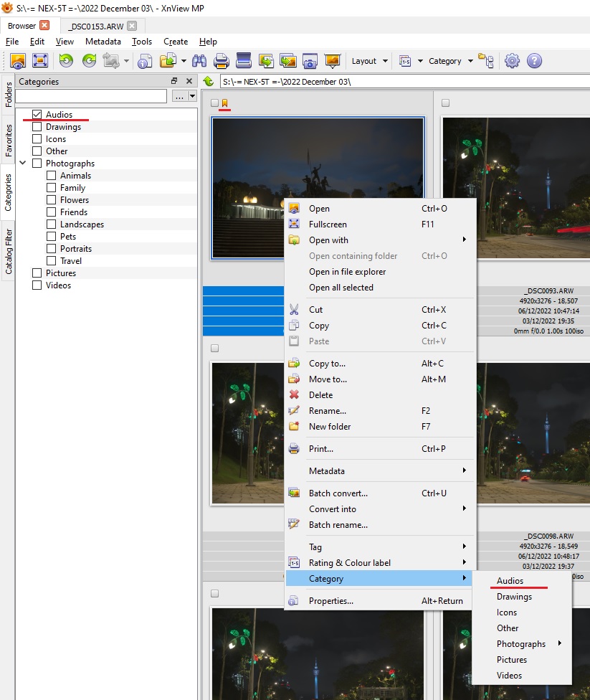Open the Tools menu

coord(142,42)
